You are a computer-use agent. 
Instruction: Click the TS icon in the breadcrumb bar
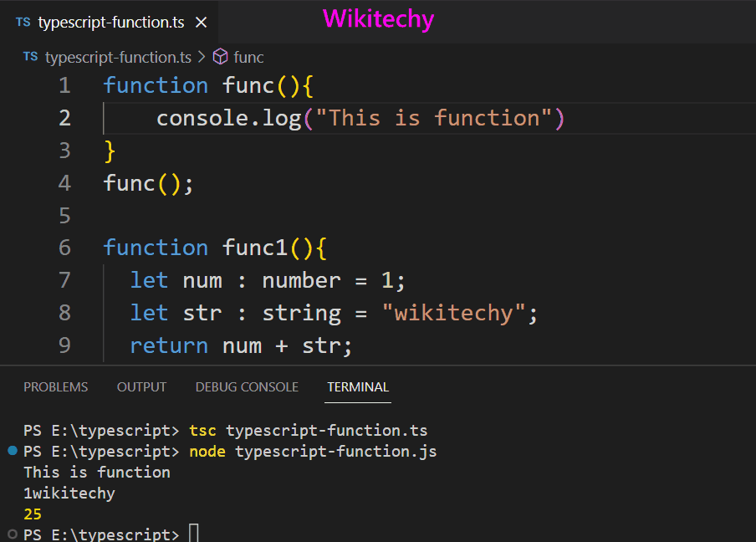(30, 57)
